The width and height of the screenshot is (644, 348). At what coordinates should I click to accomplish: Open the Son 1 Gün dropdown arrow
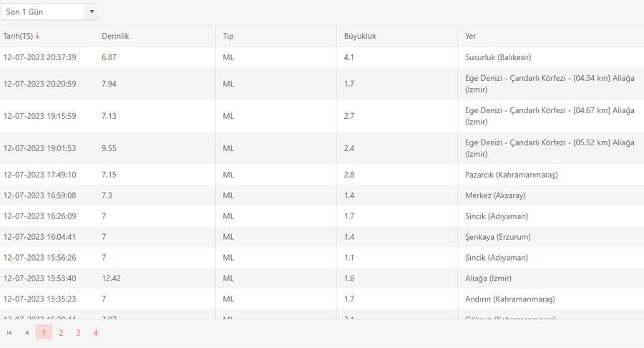[91, 12]
